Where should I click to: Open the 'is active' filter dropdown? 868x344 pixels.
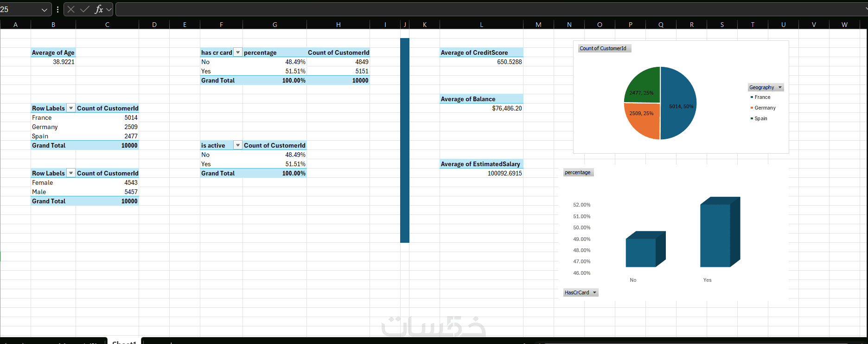(238, 145)
